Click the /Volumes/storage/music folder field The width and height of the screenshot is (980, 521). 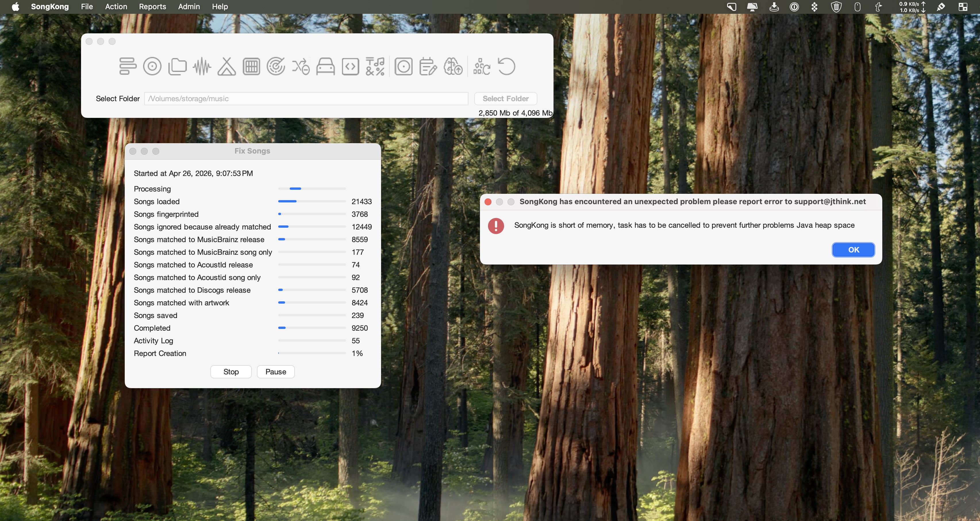point(306,99)
